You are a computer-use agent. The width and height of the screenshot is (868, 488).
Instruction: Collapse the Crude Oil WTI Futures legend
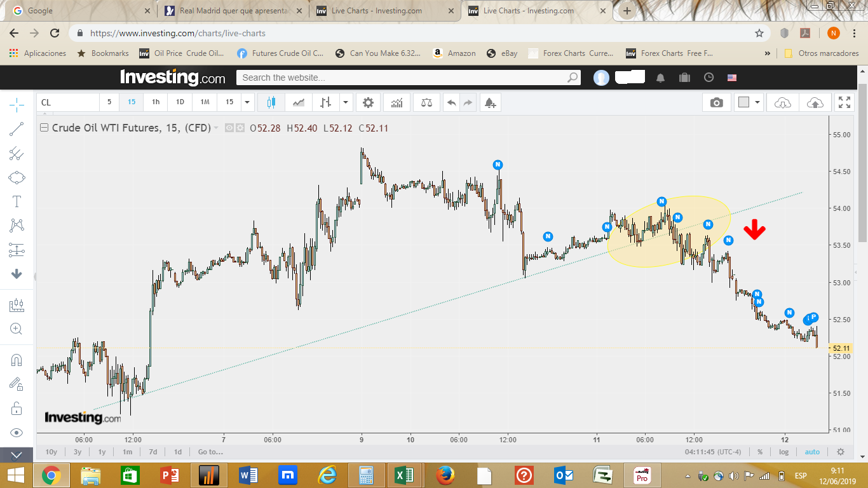pos(44,128)
